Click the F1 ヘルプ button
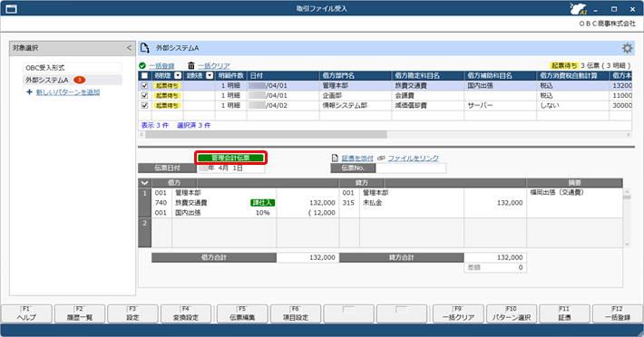This screenshot has width=644, height=337. pyautogui.click(x=26, y=313)
